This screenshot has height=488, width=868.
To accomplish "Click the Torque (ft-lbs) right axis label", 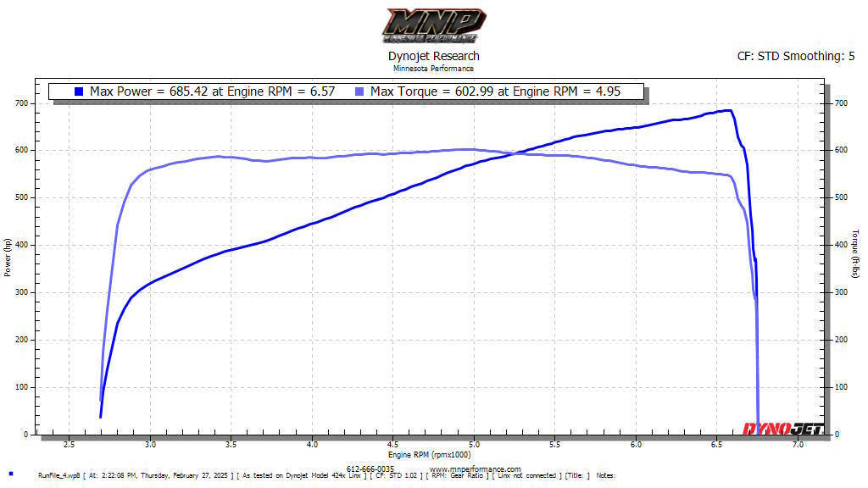I will tap(855, 253).
